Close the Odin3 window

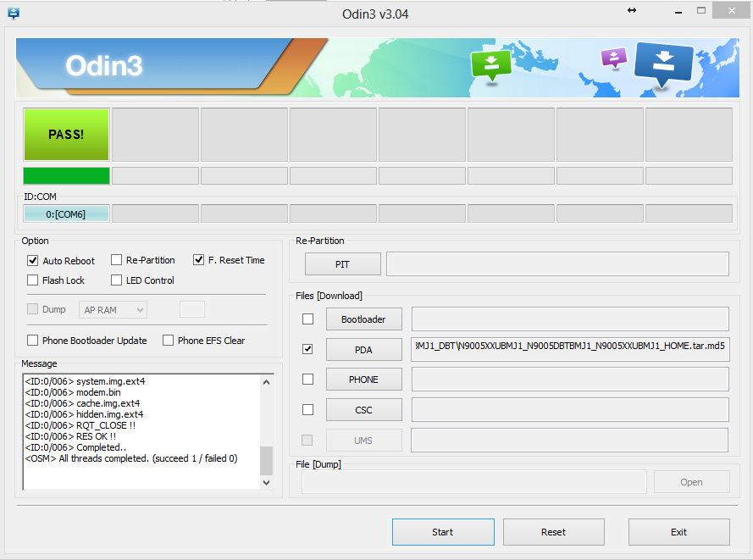[x=731, y=10]
